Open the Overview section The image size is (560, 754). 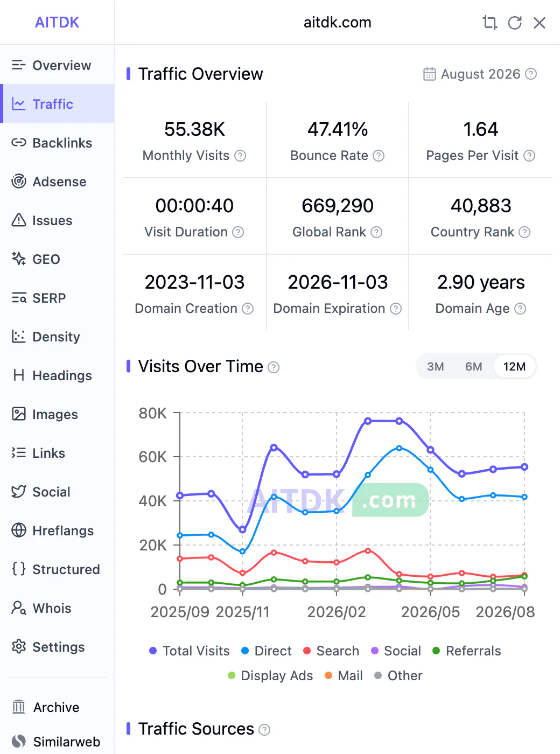pos(57,65)
